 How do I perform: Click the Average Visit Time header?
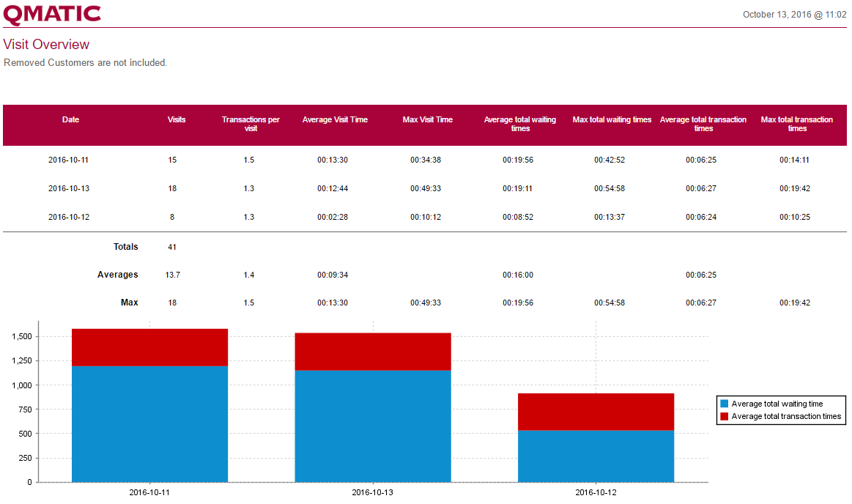[x=335, y=119]
